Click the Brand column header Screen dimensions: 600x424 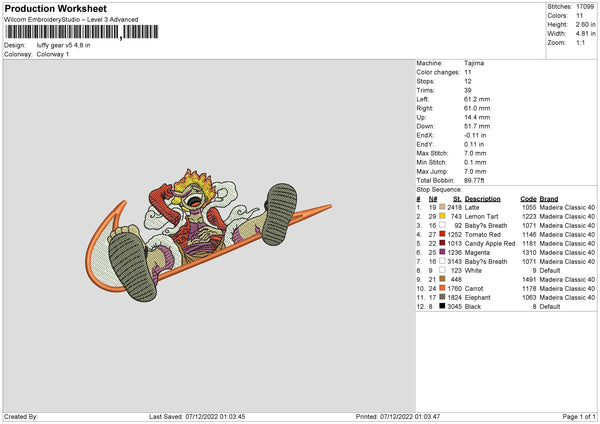549,199
